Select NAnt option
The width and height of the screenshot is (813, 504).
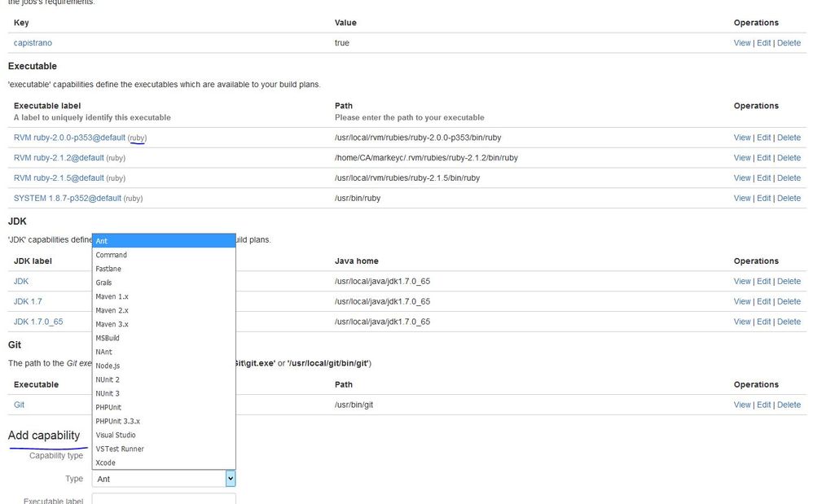tap(164, 353)
